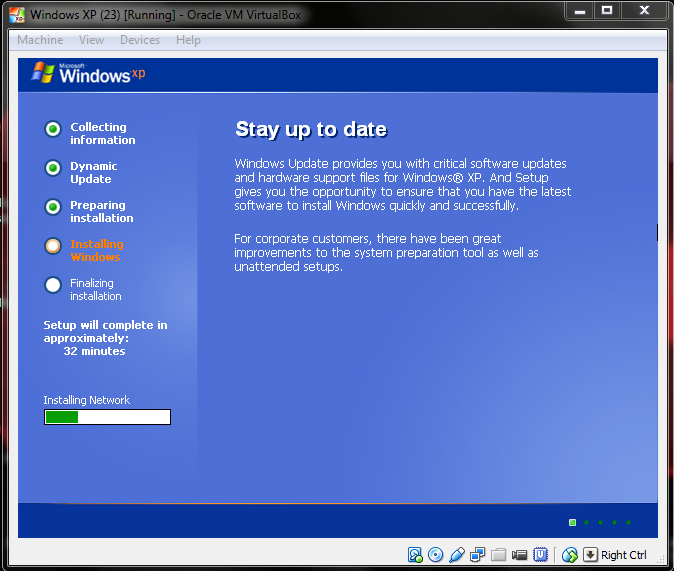Click the Installing Network progress bar
This screenshot has width=674, height=571.
pyautogui.click(x=107, y=417)
